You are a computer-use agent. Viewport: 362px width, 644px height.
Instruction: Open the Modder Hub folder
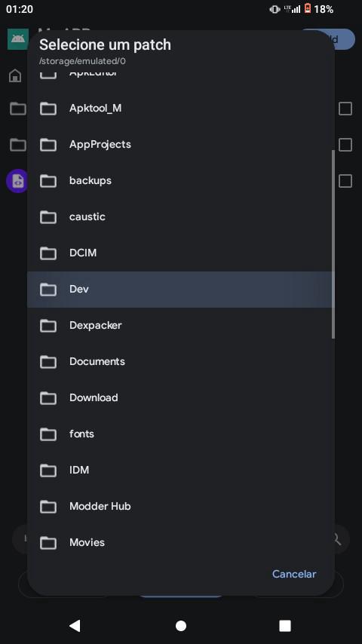[x=181, y=506]
